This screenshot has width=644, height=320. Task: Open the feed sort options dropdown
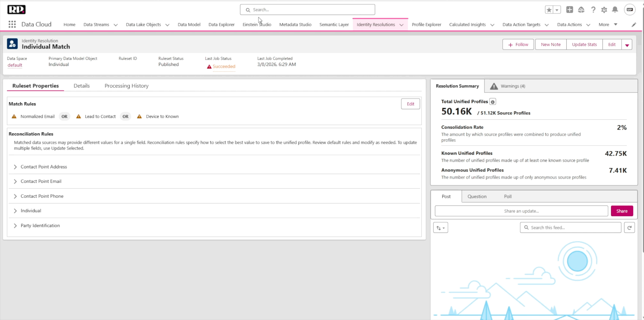(x=441, y=228)
